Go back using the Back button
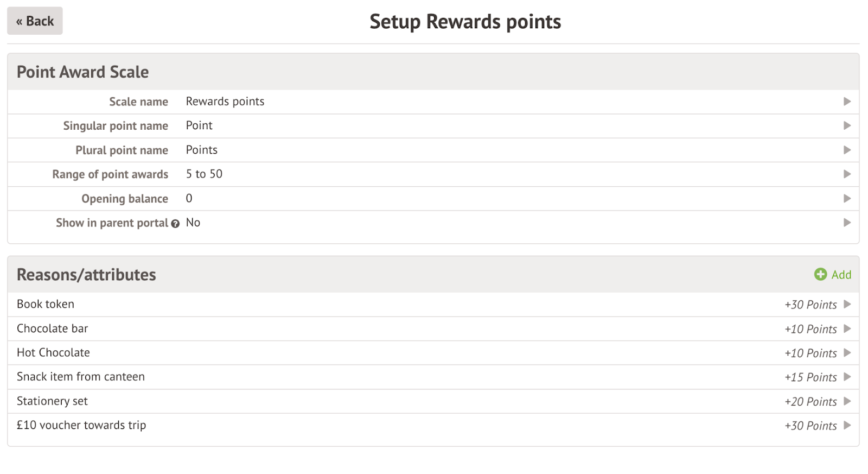 click(35, 21)
